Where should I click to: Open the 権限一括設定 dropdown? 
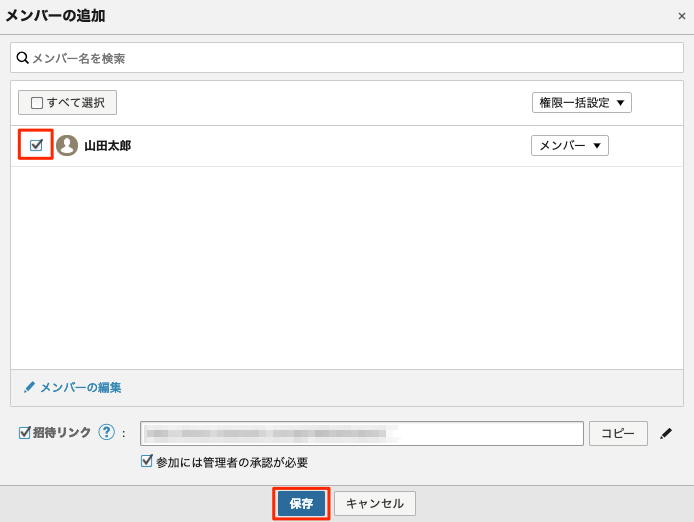click(581, 102)
